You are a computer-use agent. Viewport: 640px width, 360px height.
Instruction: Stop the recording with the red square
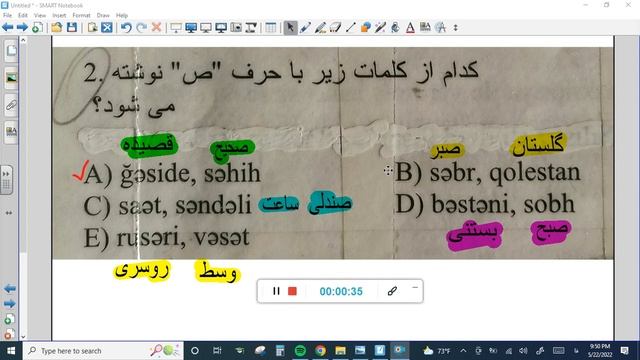click(292, 291)
